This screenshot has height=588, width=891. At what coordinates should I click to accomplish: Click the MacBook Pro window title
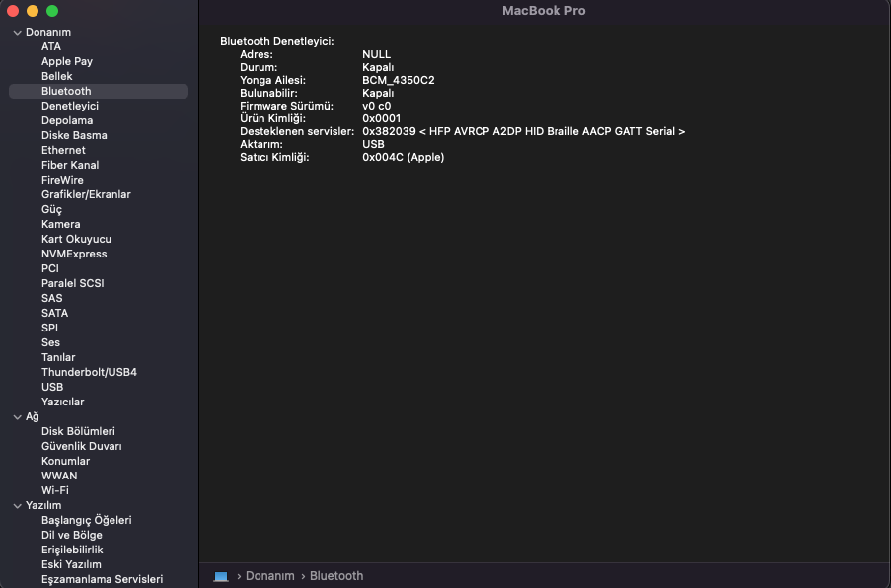click(x=544, y=11)
